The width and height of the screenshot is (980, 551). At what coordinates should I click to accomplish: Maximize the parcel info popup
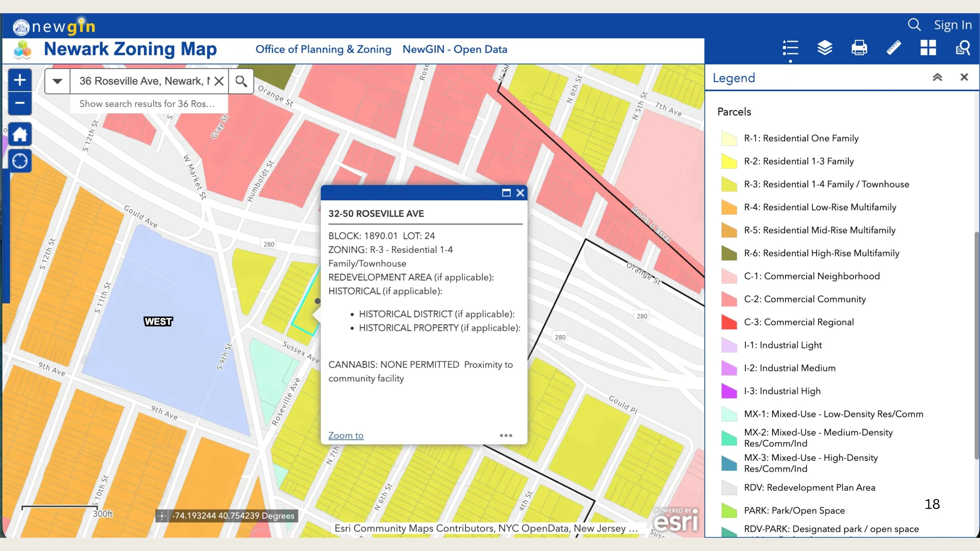coord(506,193)
